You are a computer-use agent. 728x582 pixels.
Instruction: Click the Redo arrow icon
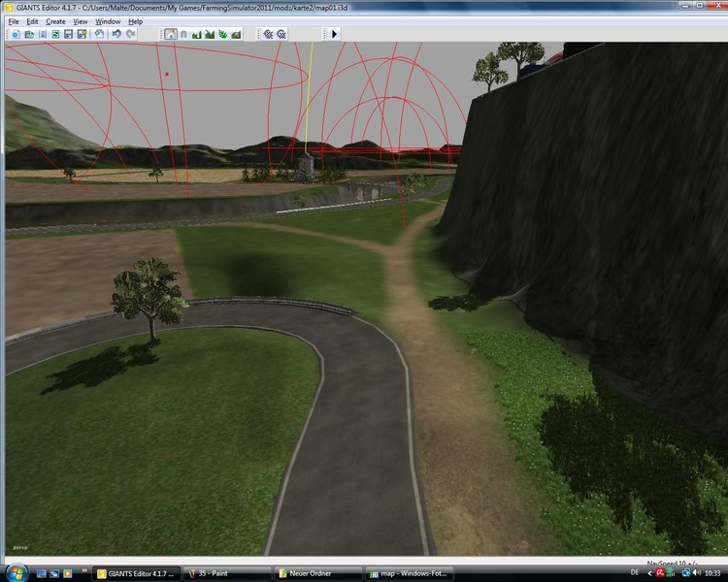pos(131,34)
